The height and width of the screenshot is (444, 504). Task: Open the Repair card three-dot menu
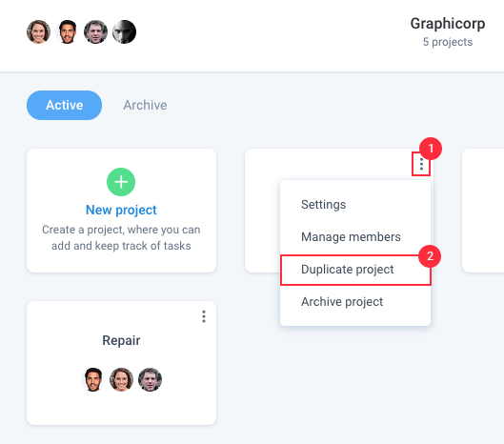204,316
